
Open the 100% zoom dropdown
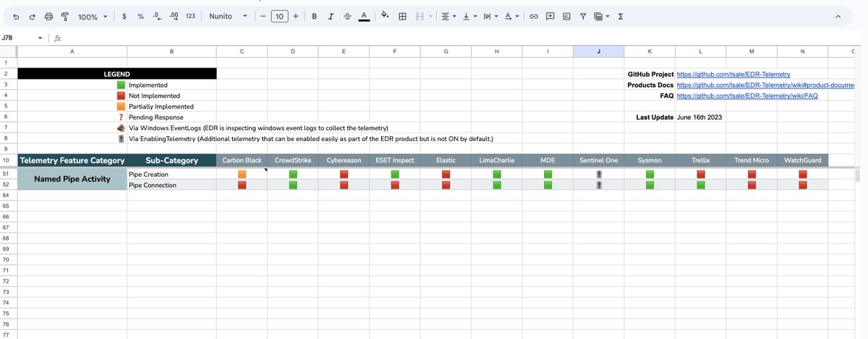93,16
